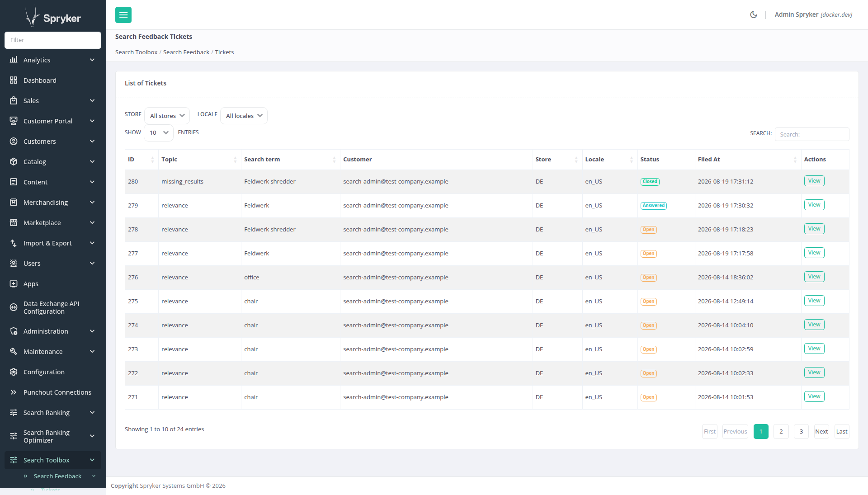This screenshot has height=495, width=868.
Task: Sort by Search term column header
Action: click(290, 160)
